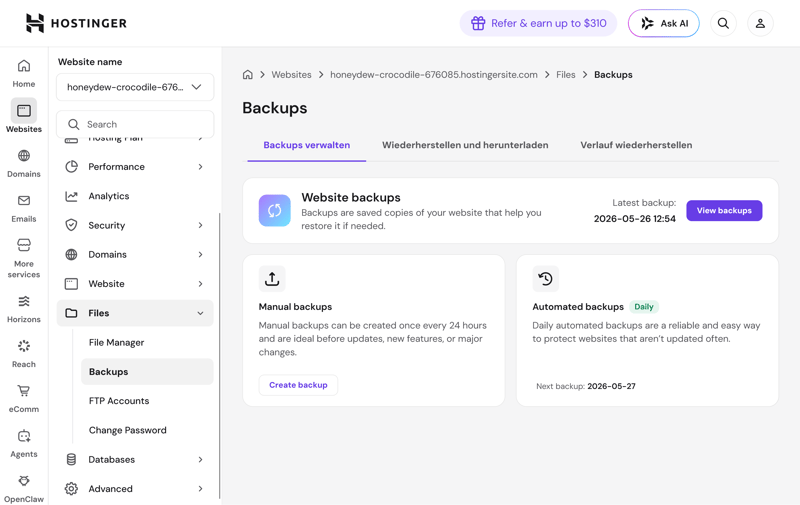Open Domains globe icon in left rail
The width and height of the screenshot is (800, 505).
(24, 155)
